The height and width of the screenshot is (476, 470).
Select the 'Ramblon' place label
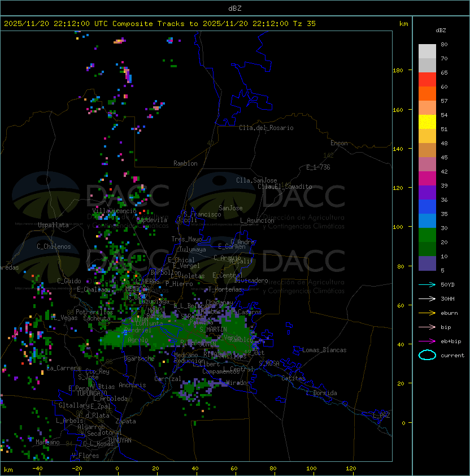coord(185,163)
